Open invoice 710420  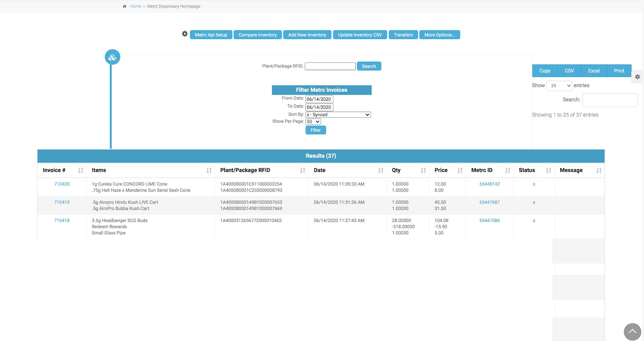[x=62, y=184]
